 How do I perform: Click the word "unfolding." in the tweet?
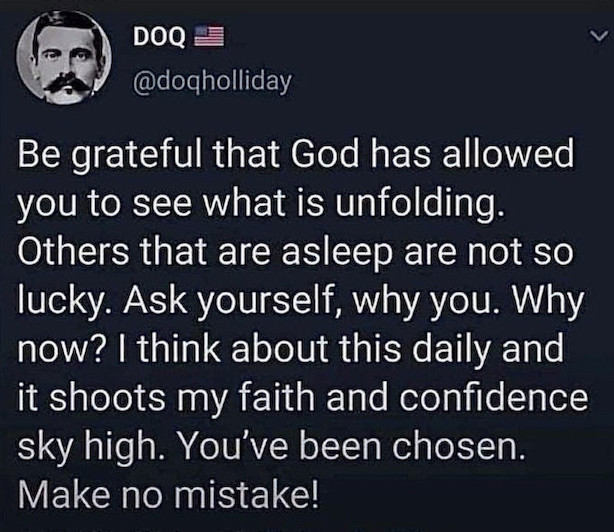click(x=437, y=208)
